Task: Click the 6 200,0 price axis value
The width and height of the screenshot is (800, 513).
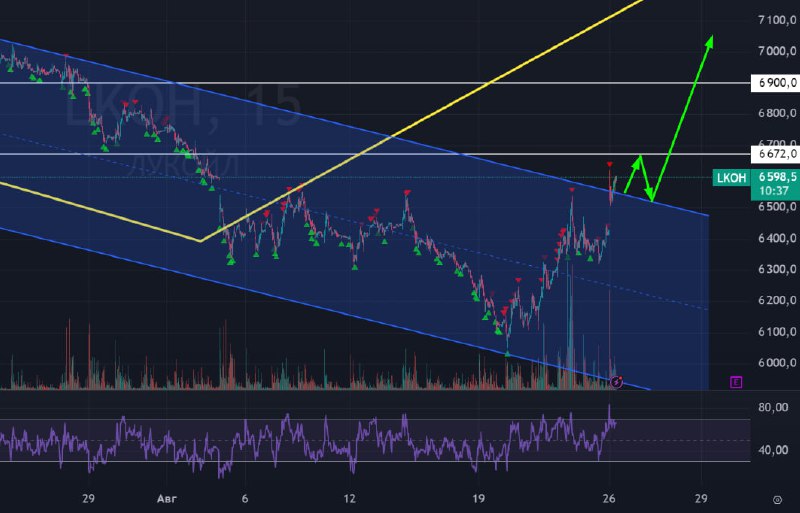Action: pyautogui.click(x=777, y=300)
